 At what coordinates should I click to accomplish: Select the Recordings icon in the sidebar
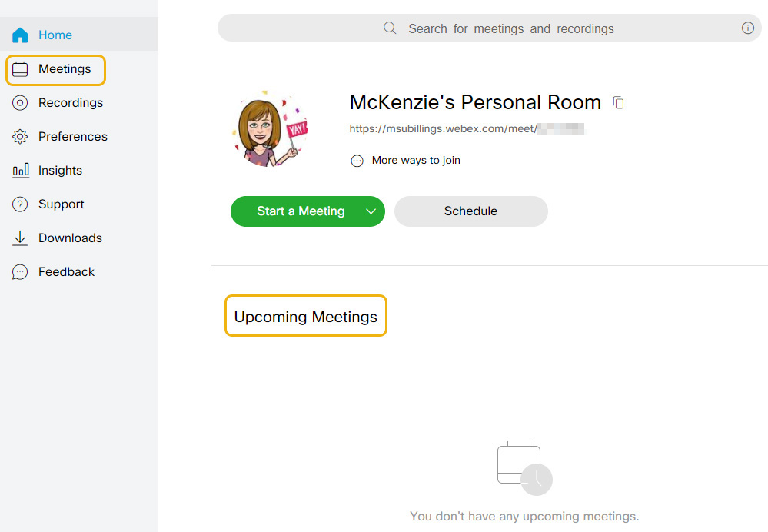[x=19, y=102]
